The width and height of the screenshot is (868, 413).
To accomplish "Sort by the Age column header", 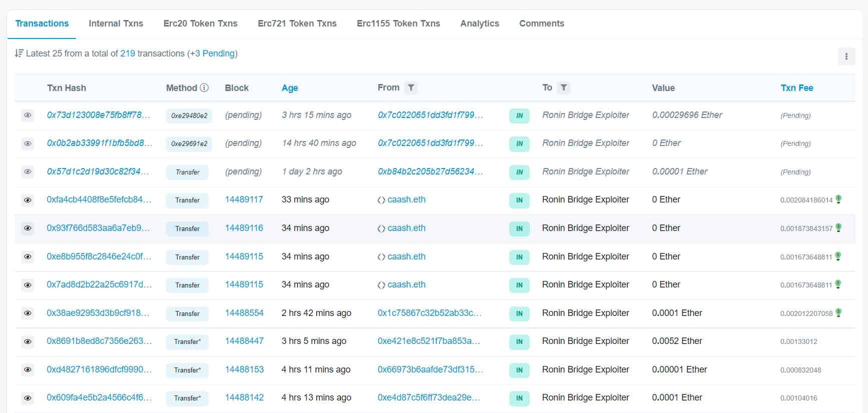I will coord(290,88).
